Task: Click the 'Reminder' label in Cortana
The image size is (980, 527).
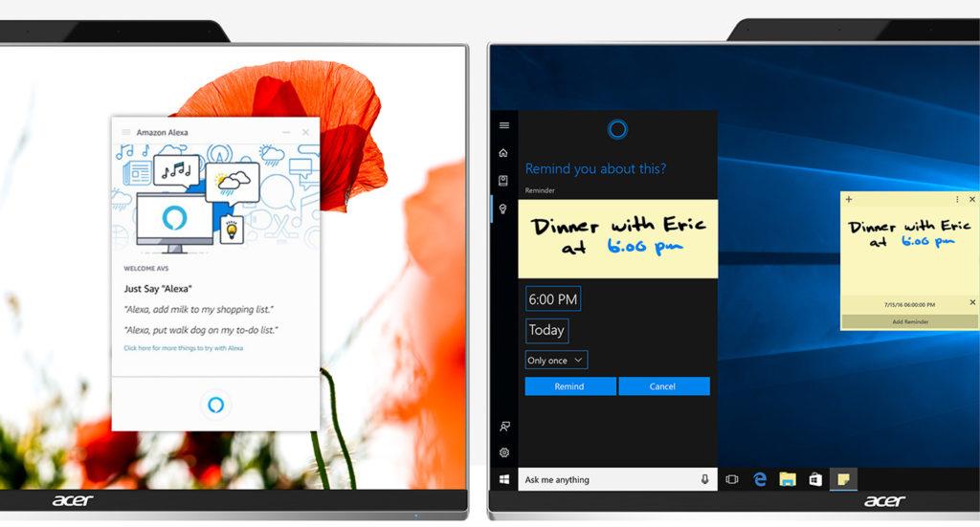Action: tap(540, 190)
